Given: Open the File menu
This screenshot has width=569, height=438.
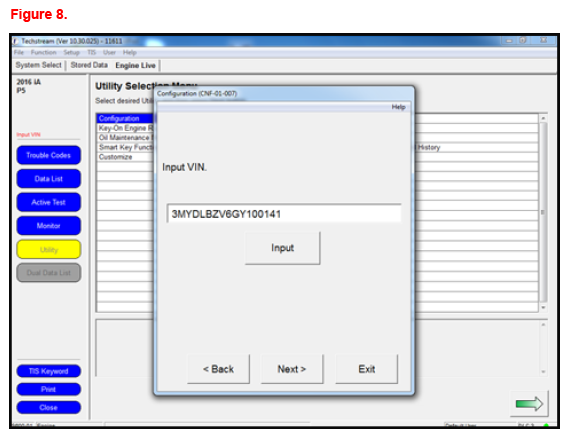Looking at the screenshot, I should [19, 52].
